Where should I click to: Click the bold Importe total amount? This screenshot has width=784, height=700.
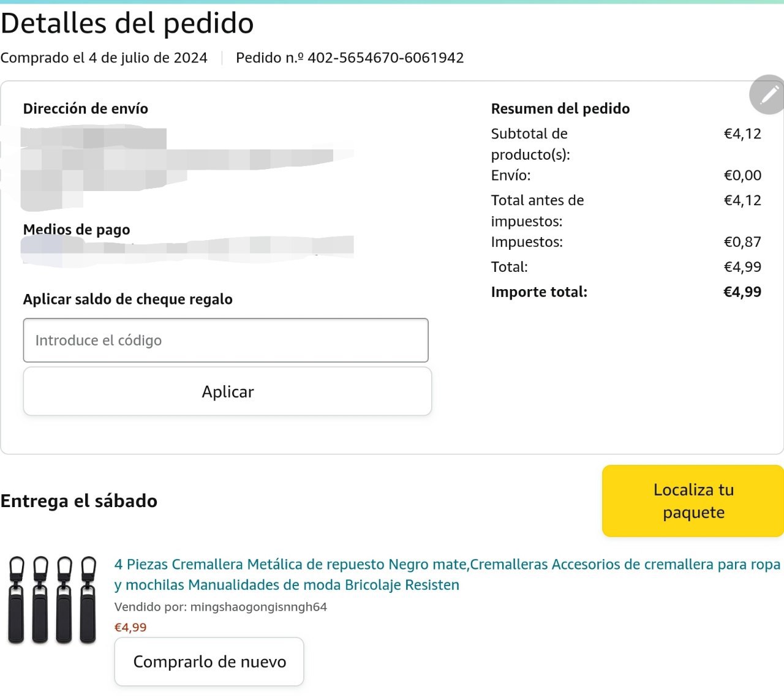pos(742,292)
